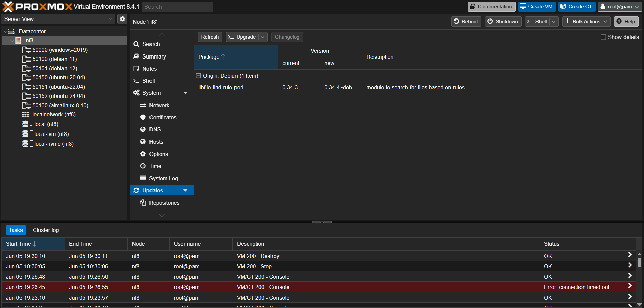This screenshot has height=308, width=644.
Task: Click the Proxmox logo
Action: pos(37,7)
